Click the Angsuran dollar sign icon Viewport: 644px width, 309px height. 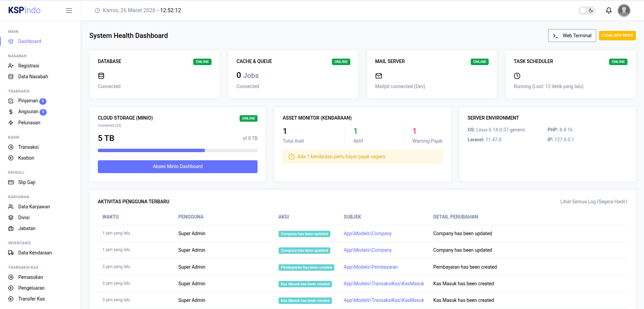pos(11,112)
